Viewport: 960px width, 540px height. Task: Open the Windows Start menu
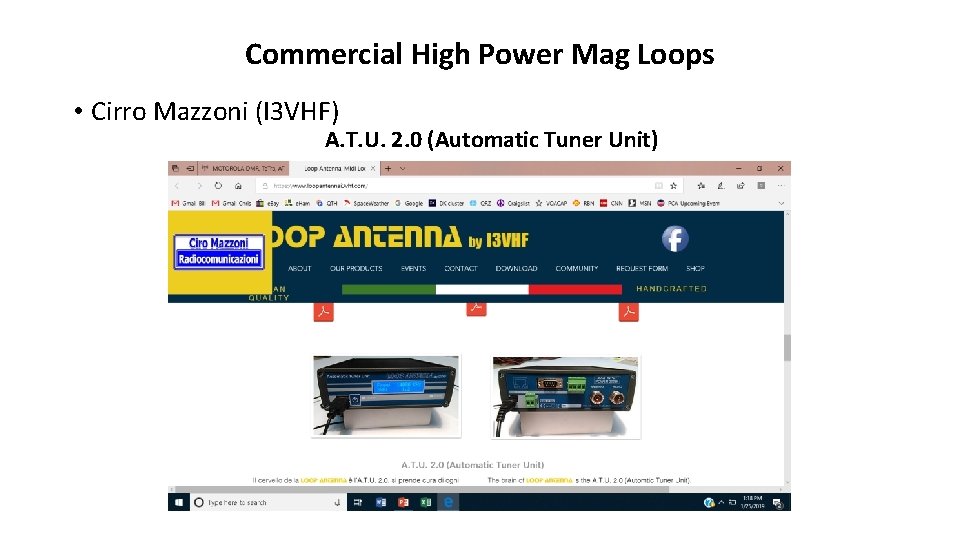coord(179,502)
